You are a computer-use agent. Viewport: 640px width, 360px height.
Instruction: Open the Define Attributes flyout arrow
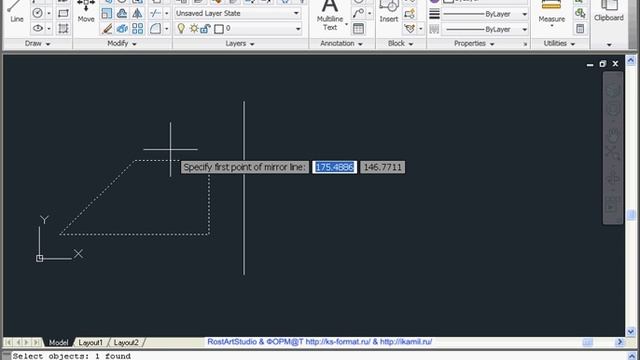coord(420,29)
